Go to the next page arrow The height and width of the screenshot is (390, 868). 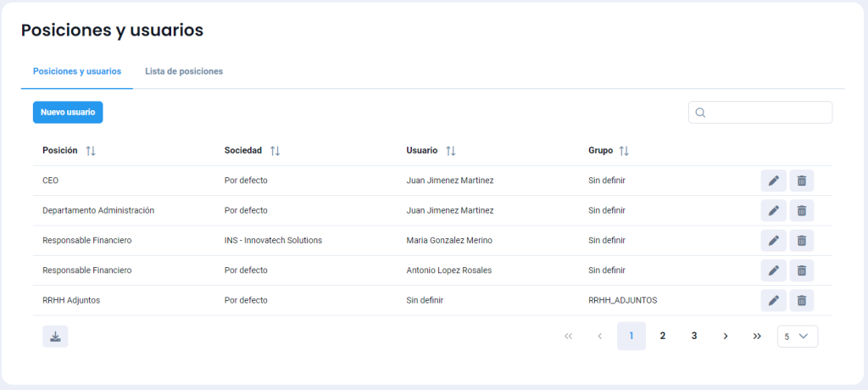tap(726, 337)
